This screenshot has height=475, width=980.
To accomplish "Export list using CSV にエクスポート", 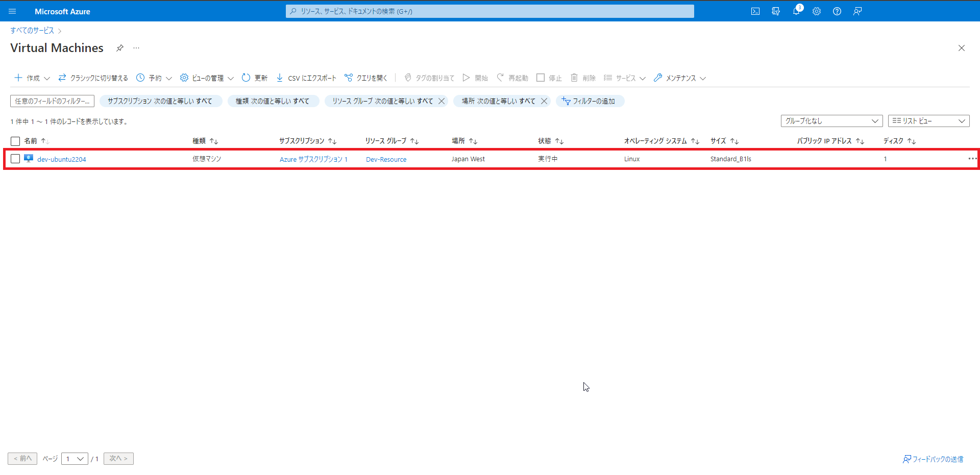I will coord(306,78).
